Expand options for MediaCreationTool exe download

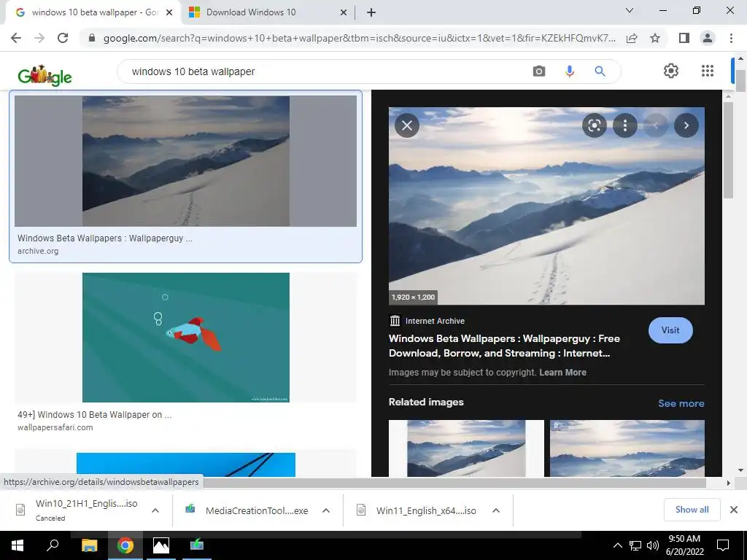tap(326, 510)
